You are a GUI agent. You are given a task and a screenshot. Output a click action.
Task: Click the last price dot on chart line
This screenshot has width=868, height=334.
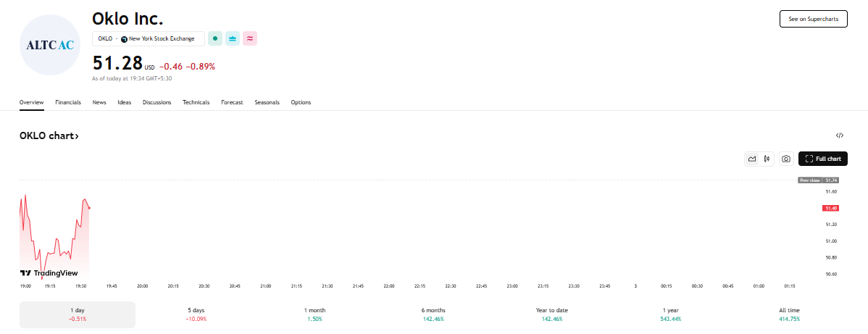(x=90, y=208)
